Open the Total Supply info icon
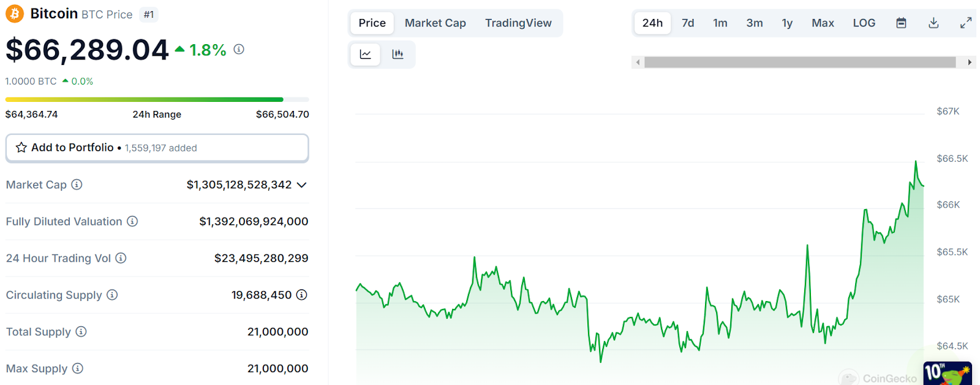Viewport: 980px width, 385px height. pos(81,332)
